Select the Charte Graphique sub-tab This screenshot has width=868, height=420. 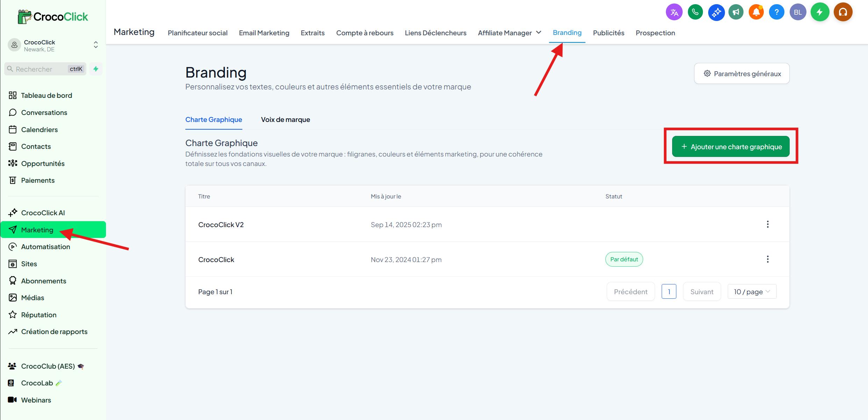tap(214, 120)
